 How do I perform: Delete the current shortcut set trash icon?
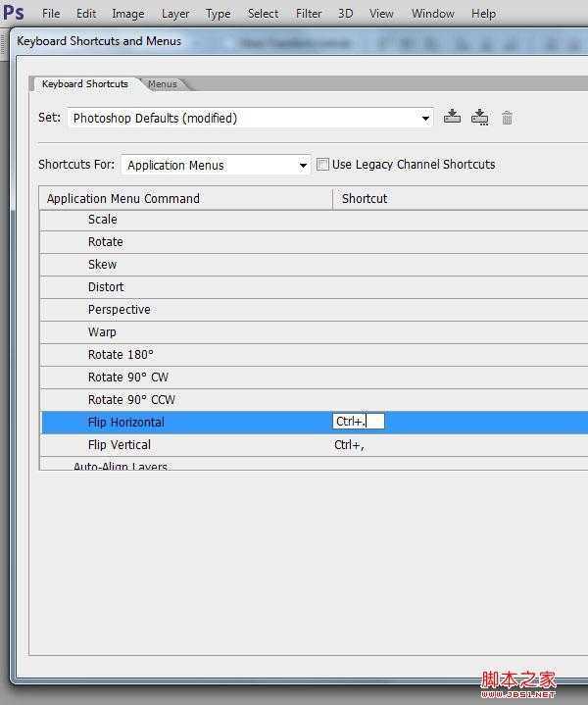[507, 118]
